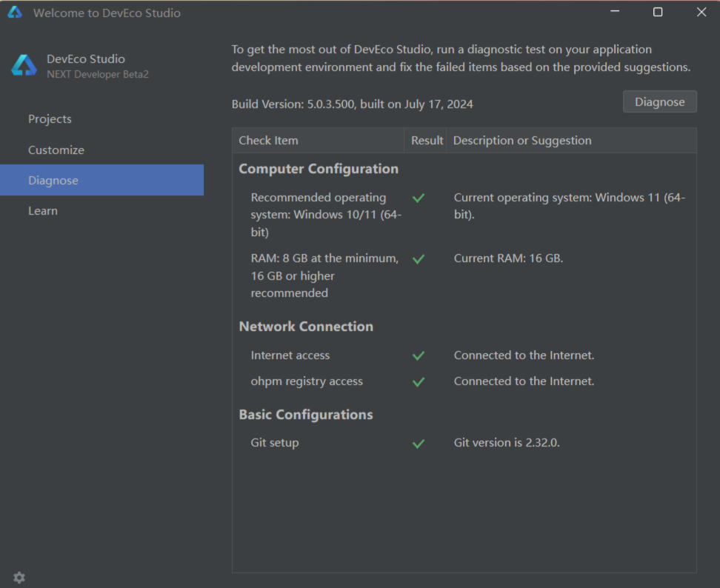Click the ohpm registry access check mark
Image resolution: width=720 pixels, height=588 pixels.
pos(419,382)
